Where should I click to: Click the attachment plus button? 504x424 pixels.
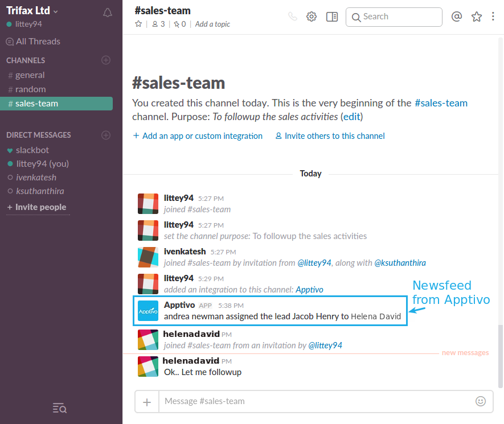147,402
